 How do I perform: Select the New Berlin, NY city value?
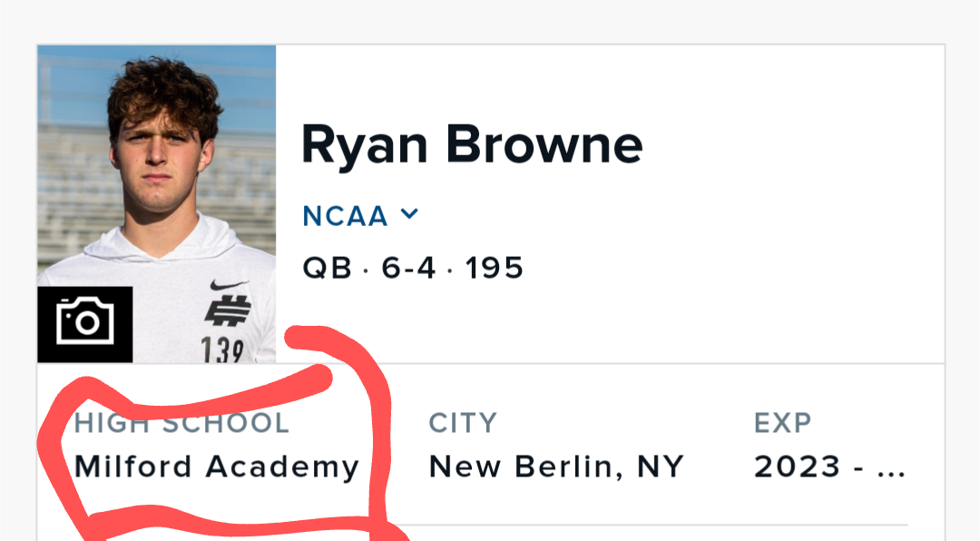tap(555, 467)
